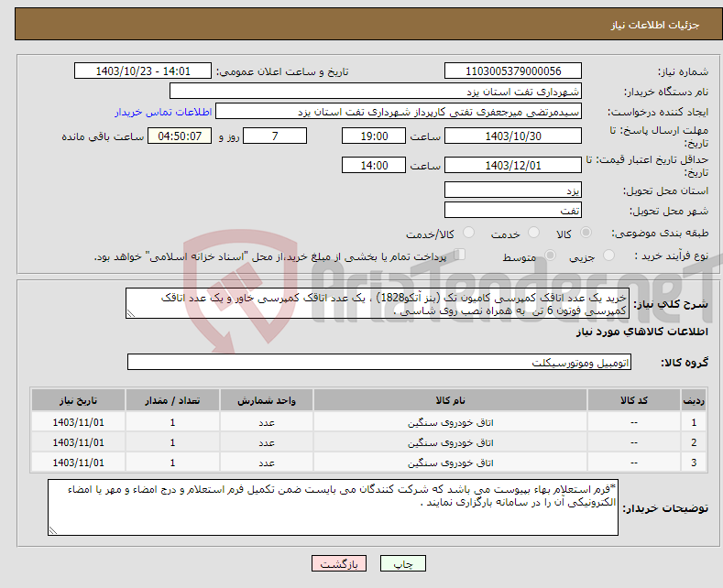Click the unit عدد in row 2
Image resolution: width=723 pixels, height=588 pixels.
(267, 443)
